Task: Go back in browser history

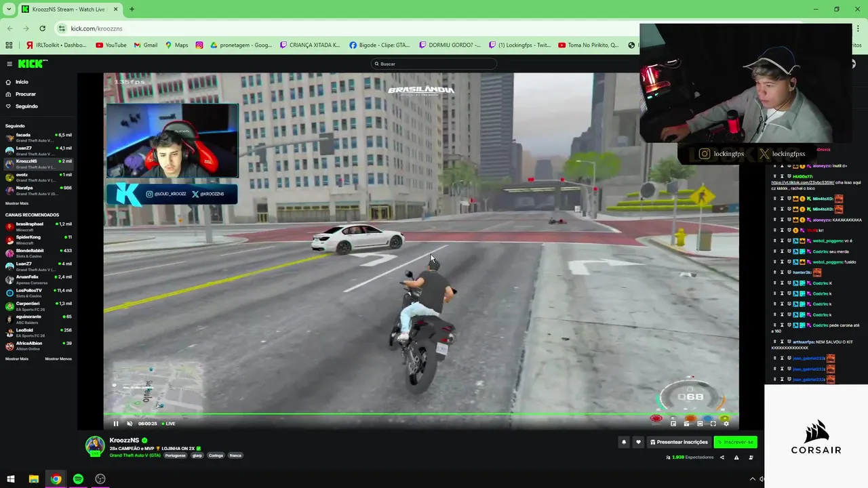Action: click(9, 28)
